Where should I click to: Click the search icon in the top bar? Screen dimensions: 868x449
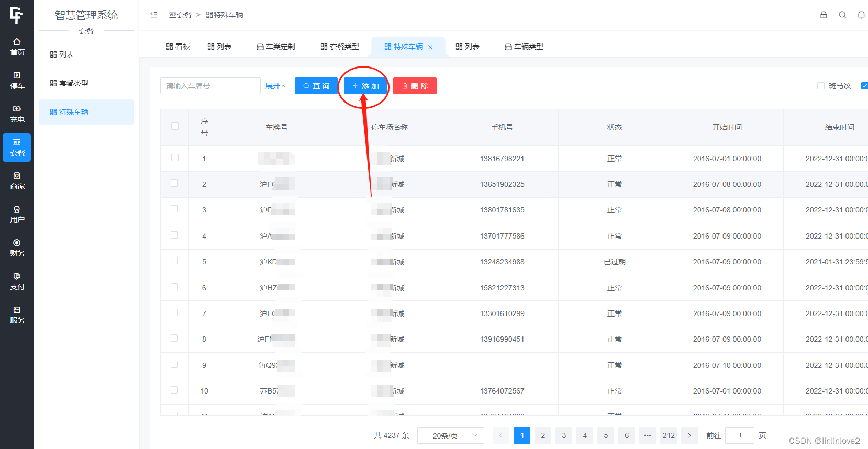coord(842,15)
